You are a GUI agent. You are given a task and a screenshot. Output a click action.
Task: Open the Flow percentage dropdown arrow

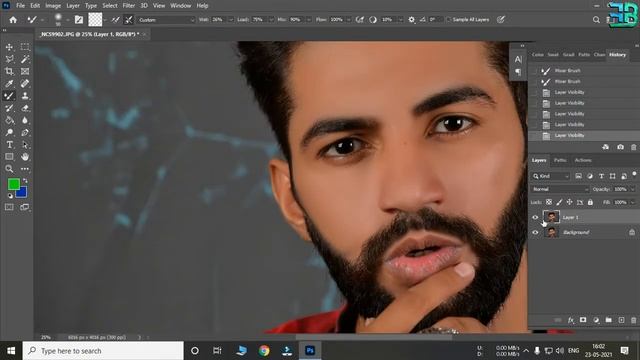(349, 20)
